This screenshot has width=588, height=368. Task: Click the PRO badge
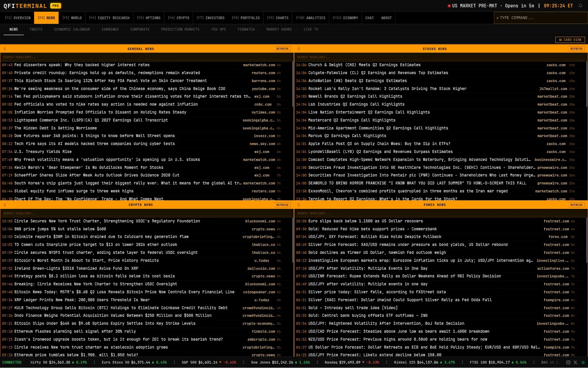point(56,6)
